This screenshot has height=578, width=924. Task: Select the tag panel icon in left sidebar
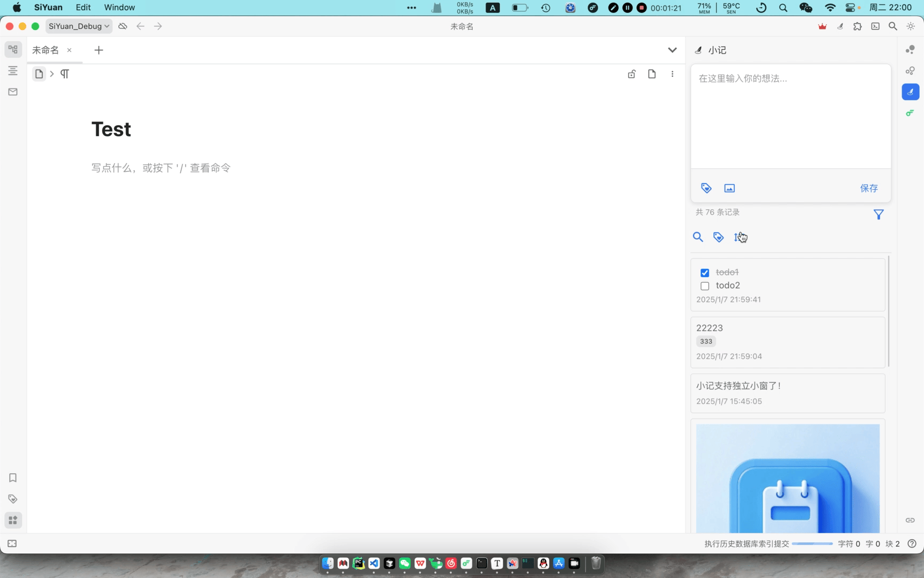click(x=13, y=499)
